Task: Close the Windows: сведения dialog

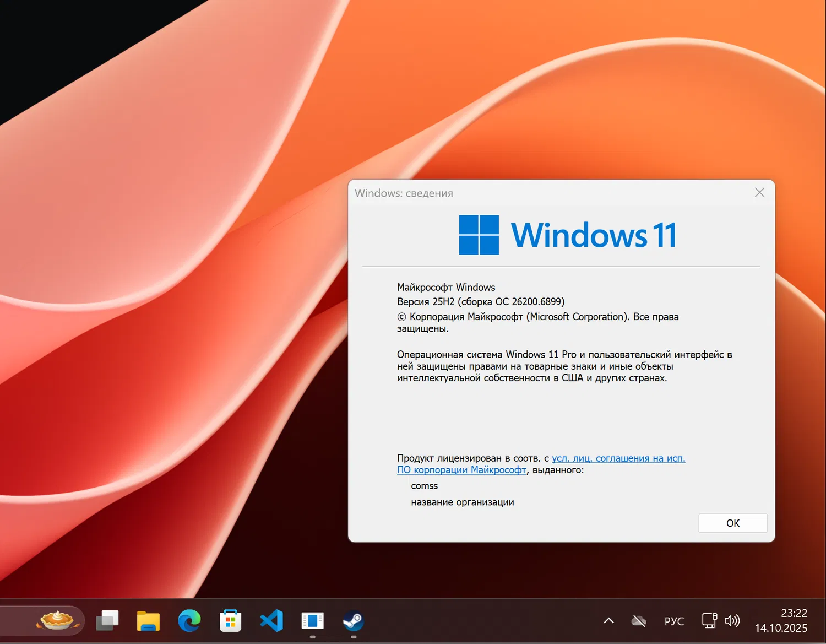Action: [x=759, y=192]
